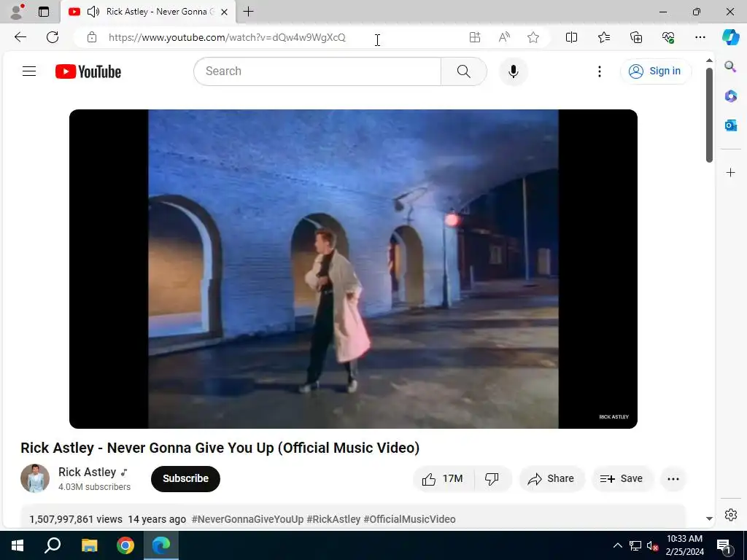Open sidebar Search tool
Viewport: 747px width, 560px height.
[x=730, y=66]
